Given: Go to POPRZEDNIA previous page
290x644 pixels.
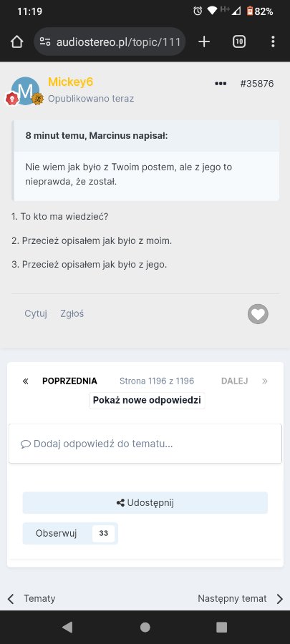Looking at the screenshot, I should coord(70,381).
